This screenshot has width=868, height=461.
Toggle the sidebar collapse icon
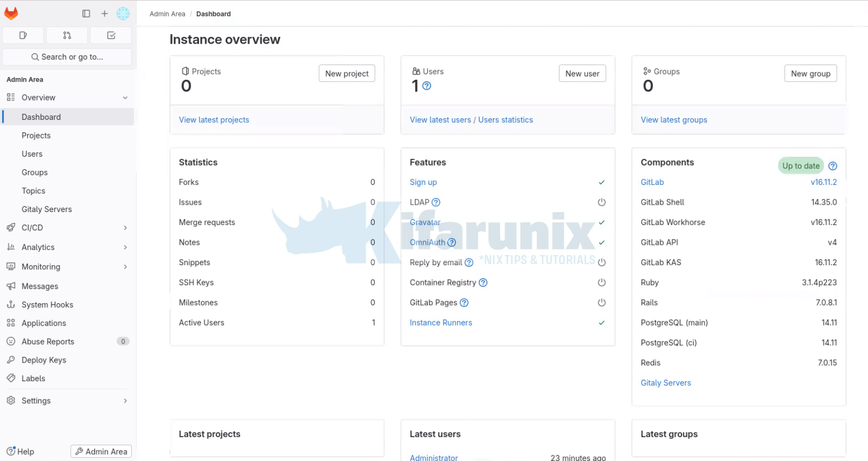click(86, 14)
